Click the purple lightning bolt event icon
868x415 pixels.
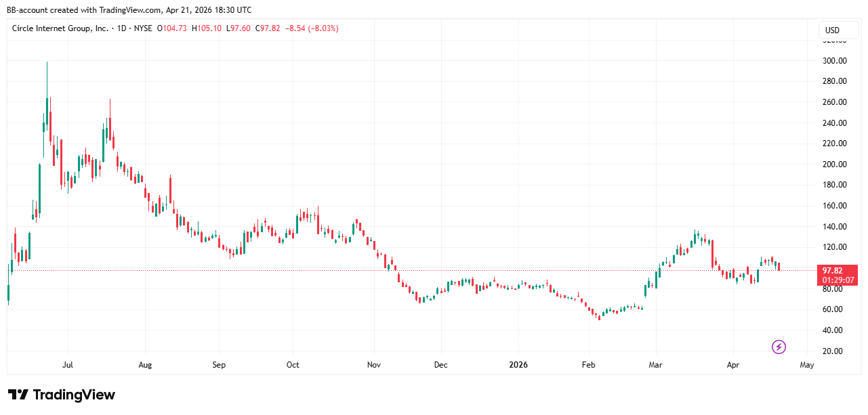pos(779,347)
